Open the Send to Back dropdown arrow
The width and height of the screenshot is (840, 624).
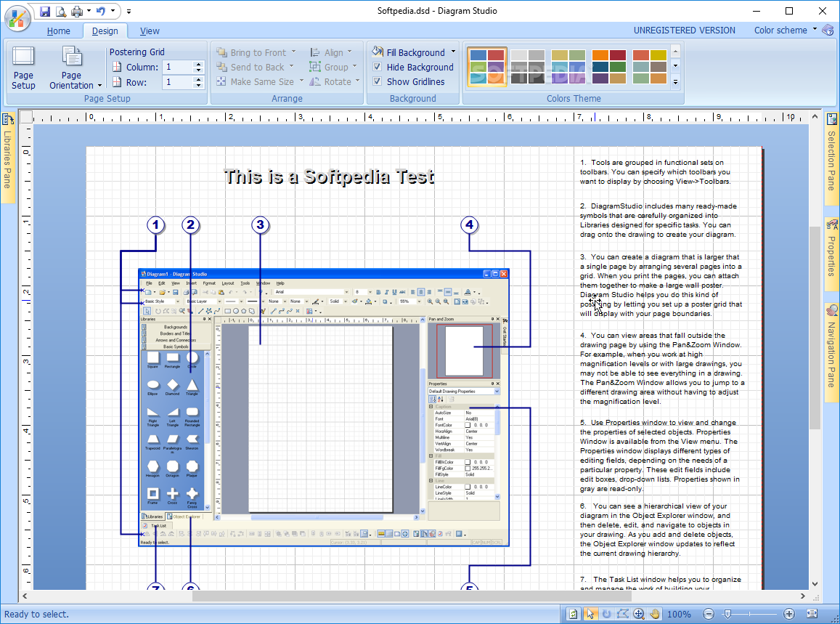(x=291, y=67)
